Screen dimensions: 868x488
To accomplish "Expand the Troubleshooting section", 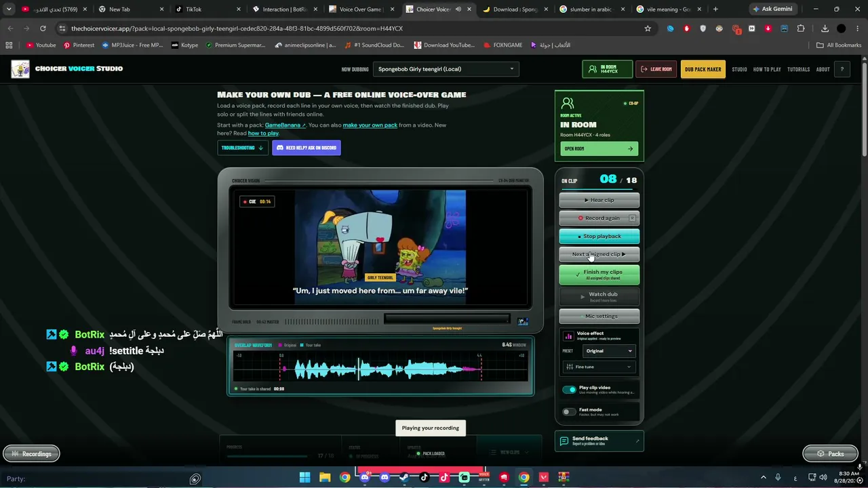I will point(242,148).
